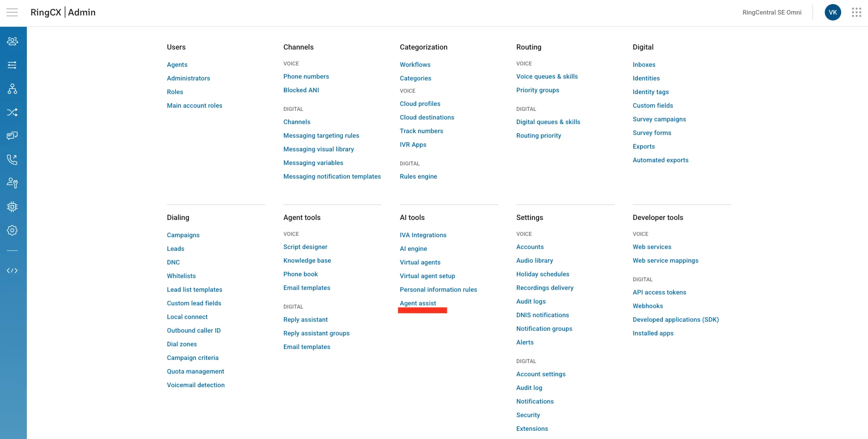Select Voicemail detection under Dialing

pos(196,385)
